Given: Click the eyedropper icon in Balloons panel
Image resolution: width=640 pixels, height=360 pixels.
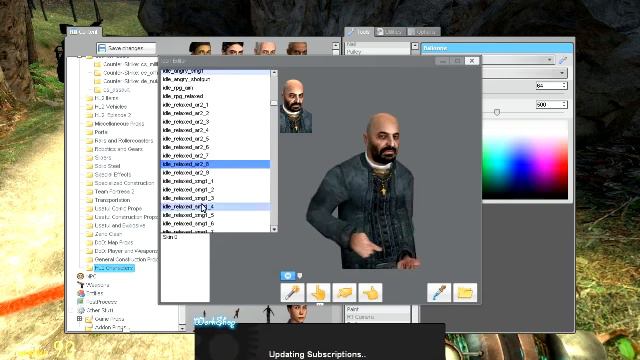Looking at the screenshot, I should [563, 60].
